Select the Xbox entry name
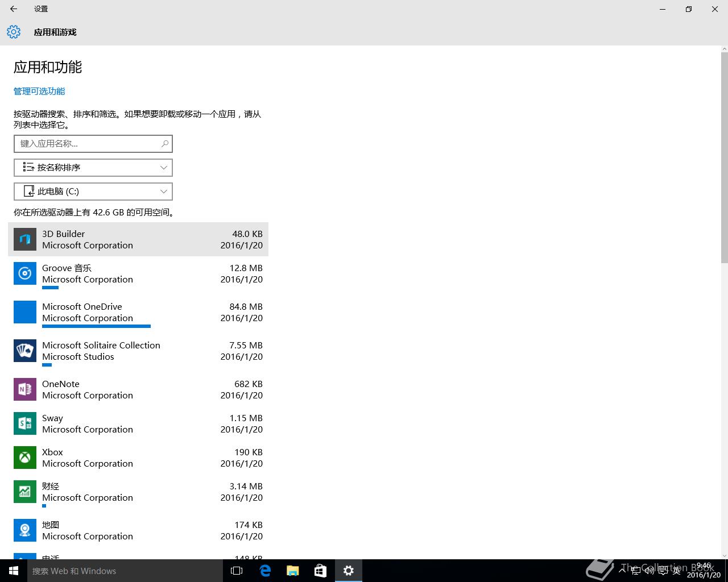 52,452
